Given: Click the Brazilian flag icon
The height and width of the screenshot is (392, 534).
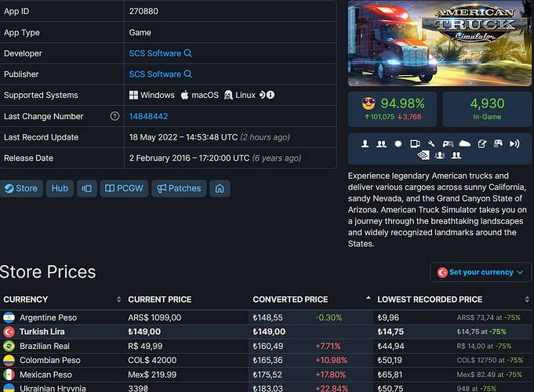Looking at the screenshot, I should click(9, 346).
